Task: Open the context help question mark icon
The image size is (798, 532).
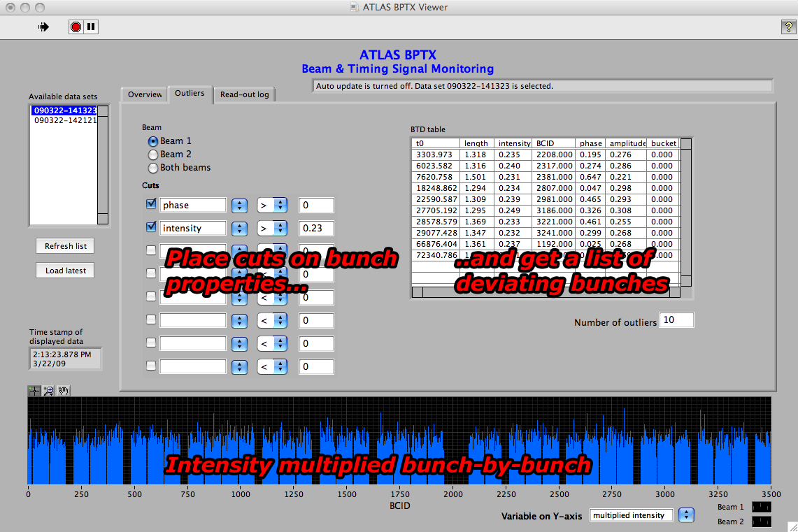Action: click(787, 27)
